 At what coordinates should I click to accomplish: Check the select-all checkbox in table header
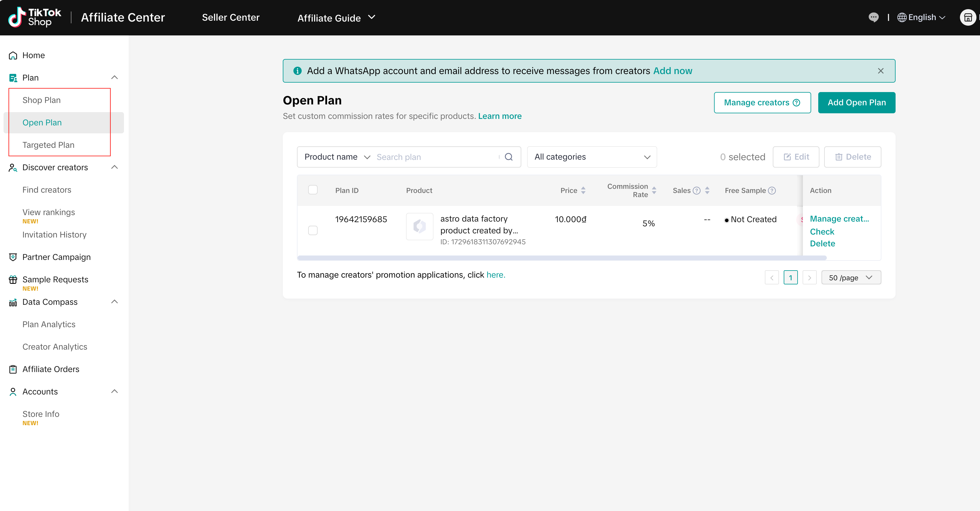313,190
